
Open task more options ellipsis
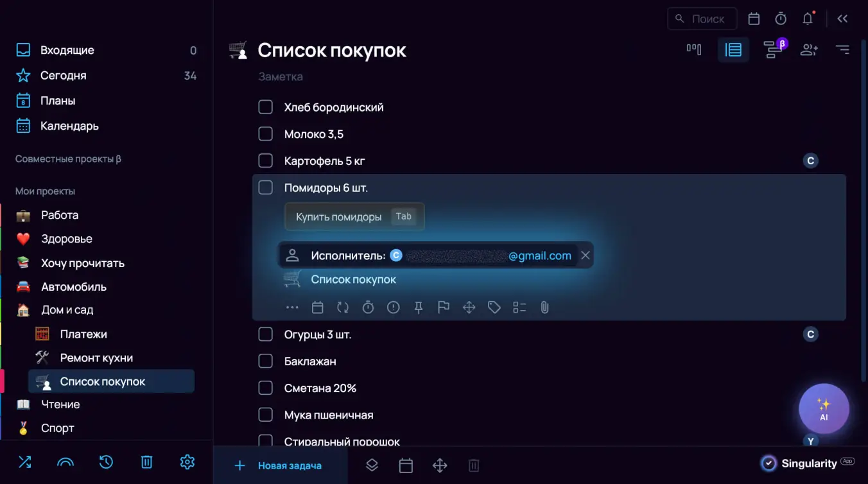coord(292,307)
